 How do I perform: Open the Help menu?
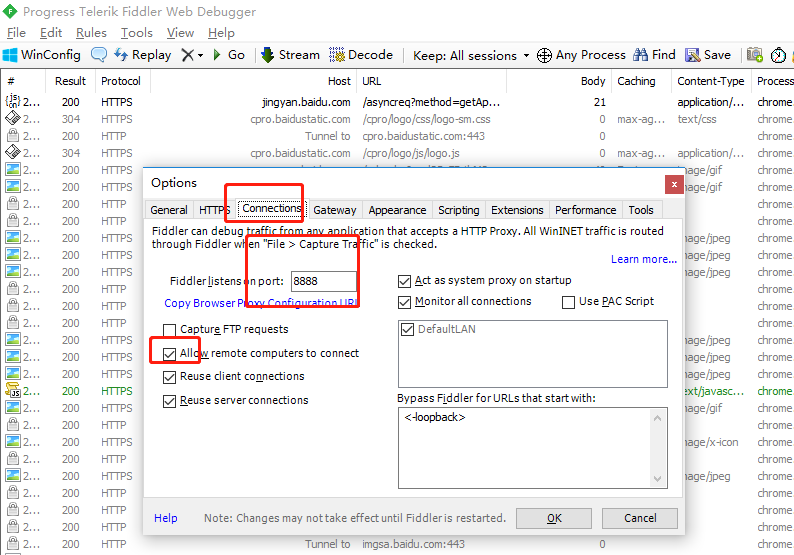(221, 33)
